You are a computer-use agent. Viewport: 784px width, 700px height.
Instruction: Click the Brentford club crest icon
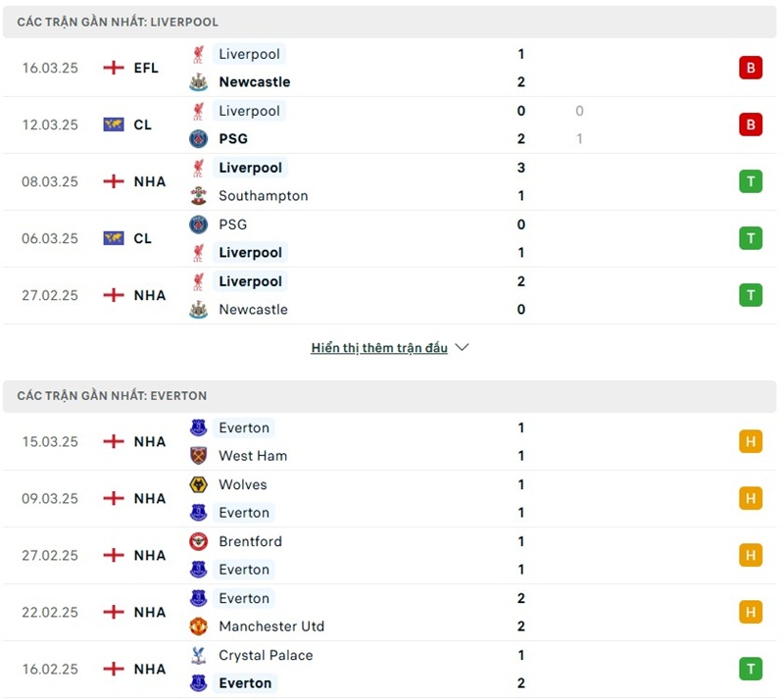point(199,542)
